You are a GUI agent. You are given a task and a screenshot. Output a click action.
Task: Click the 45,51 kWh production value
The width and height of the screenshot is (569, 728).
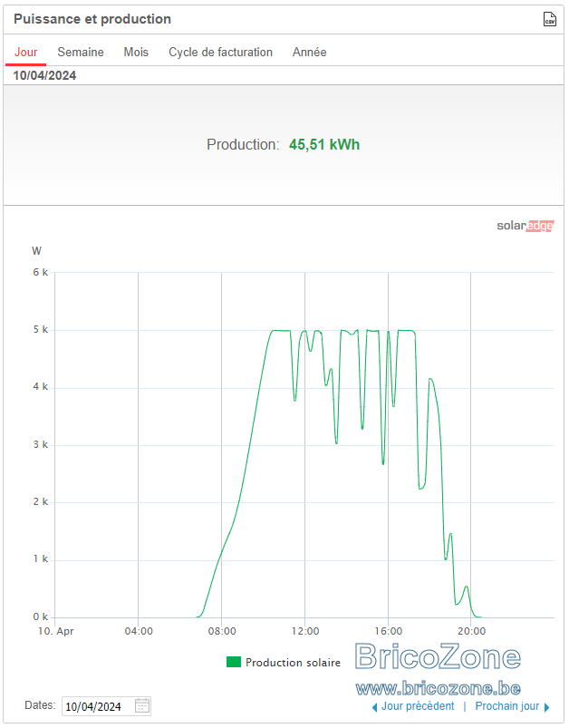pyautogui.click(x=324, y=144)
